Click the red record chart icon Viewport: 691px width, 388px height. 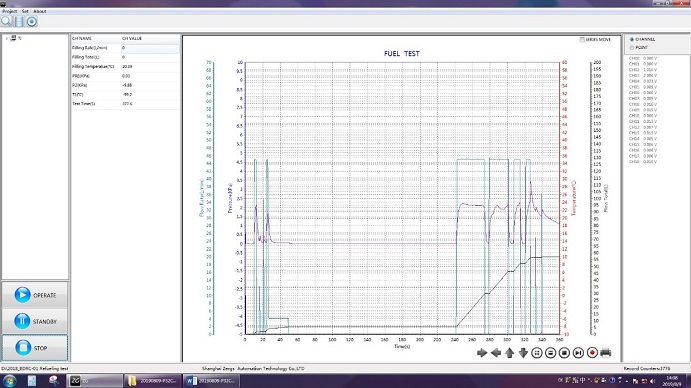coord(592,353)
